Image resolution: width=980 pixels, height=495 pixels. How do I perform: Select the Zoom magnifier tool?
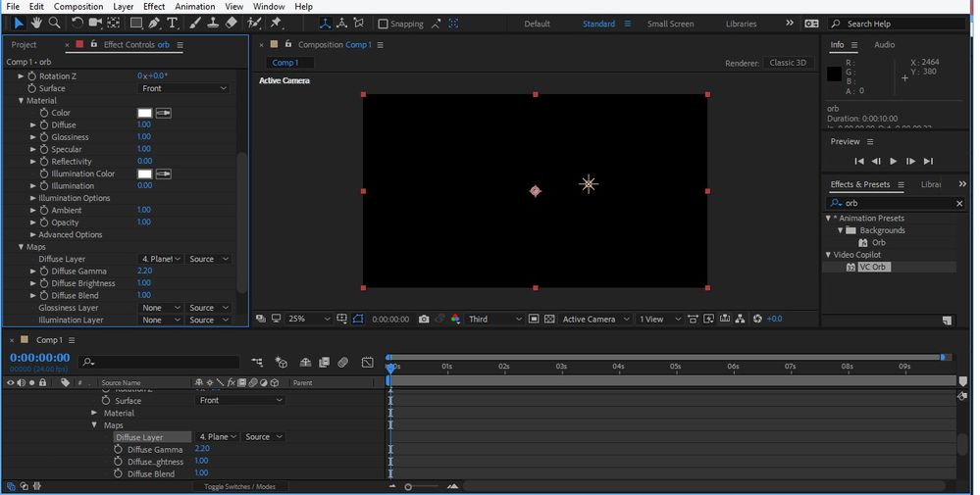pyautogui.click(x=54, y=23)
